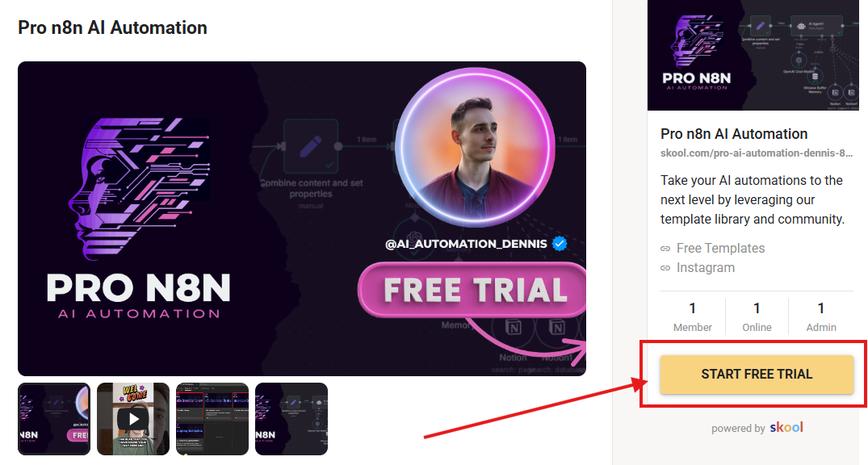Viewport: 868px width, 465px height.
Task: Open the skool powered-by logo link
Action: (x=786, y=427)
